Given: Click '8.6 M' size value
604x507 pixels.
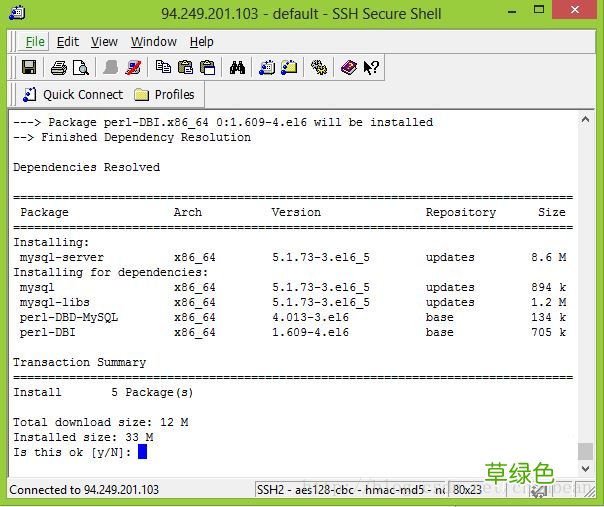Looking at the screenshot, I should (x=549, y=257).
